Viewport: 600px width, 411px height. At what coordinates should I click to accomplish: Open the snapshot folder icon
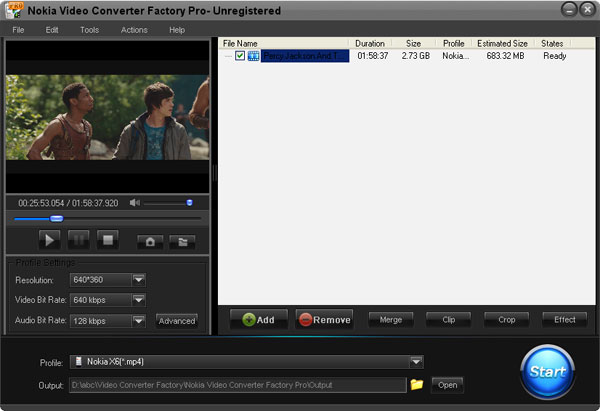(x=181, y=241)
